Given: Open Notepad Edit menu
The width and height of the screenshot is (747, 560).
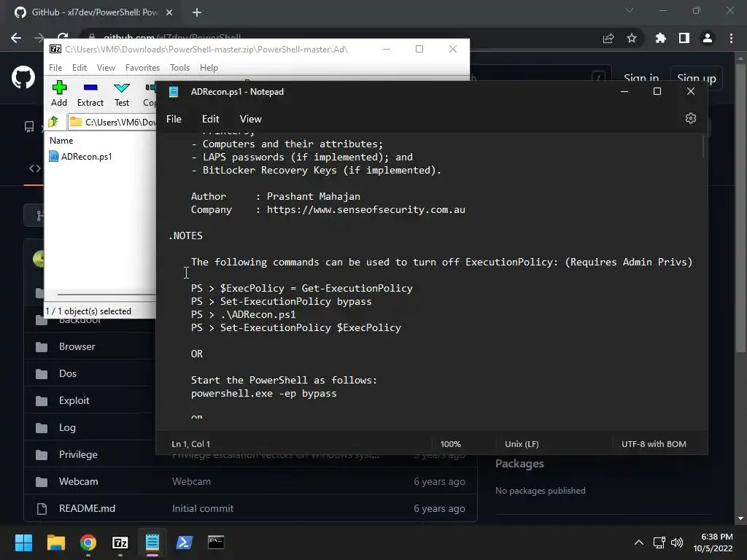Looking at the screenshot, I should click(x=211, y=119).
